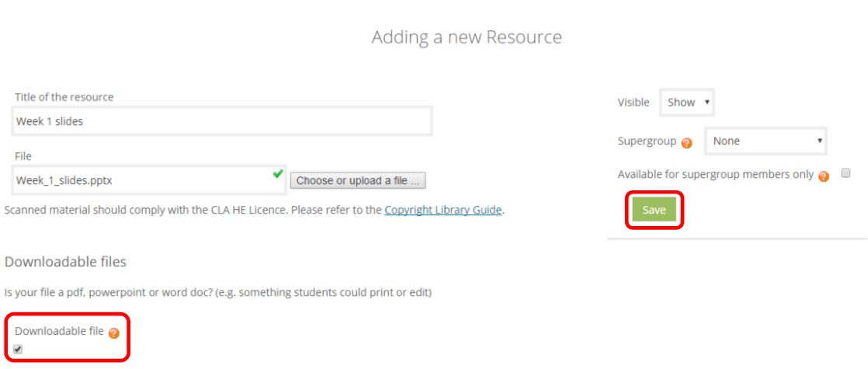Click the Adding a new Resource heading

click(467, 37)
